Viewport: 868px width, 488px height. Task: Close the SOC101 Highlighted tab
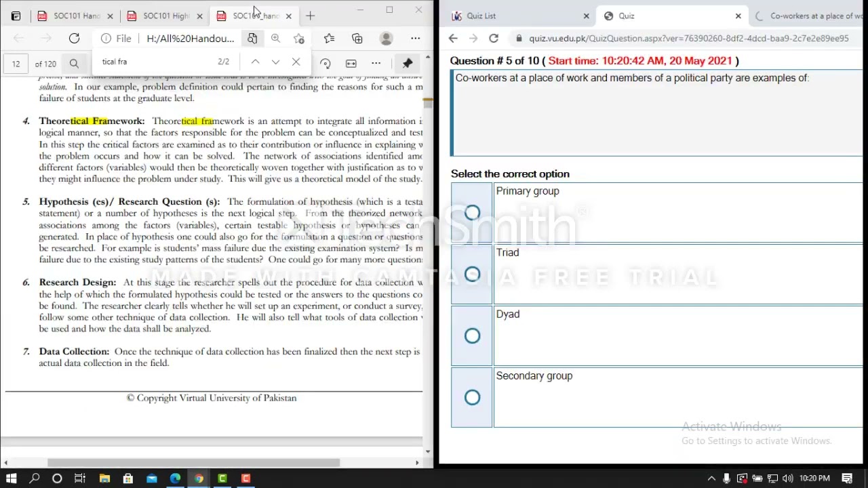click(199, 16)
